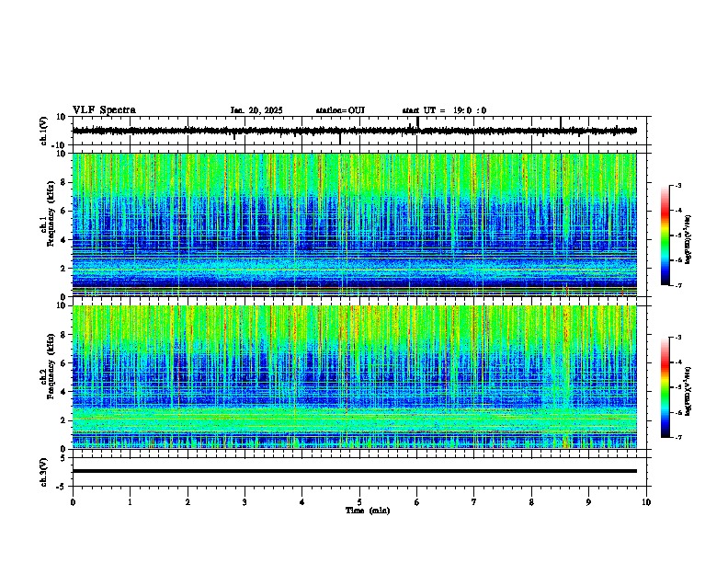Click the "3" tick on Time axis
The width and height of the screenshot is (728, 563).
point(245,502)
